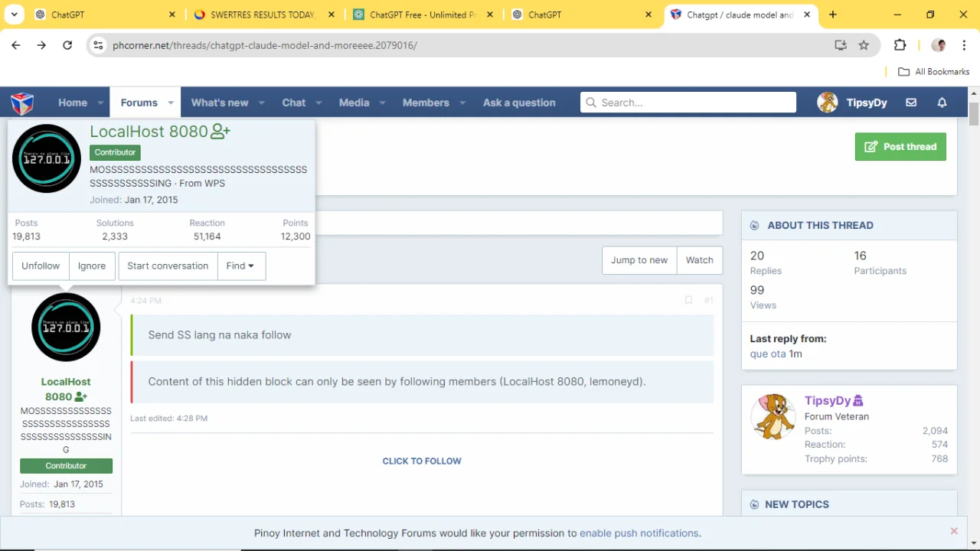980x551 pixels.
Task: Focus the Search input field
Action: [688, 103]
